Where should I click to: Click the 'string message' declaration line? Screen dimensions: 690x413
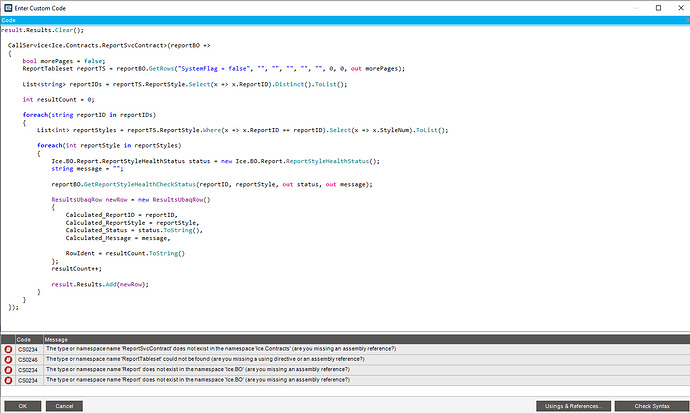tap(88, 169)
